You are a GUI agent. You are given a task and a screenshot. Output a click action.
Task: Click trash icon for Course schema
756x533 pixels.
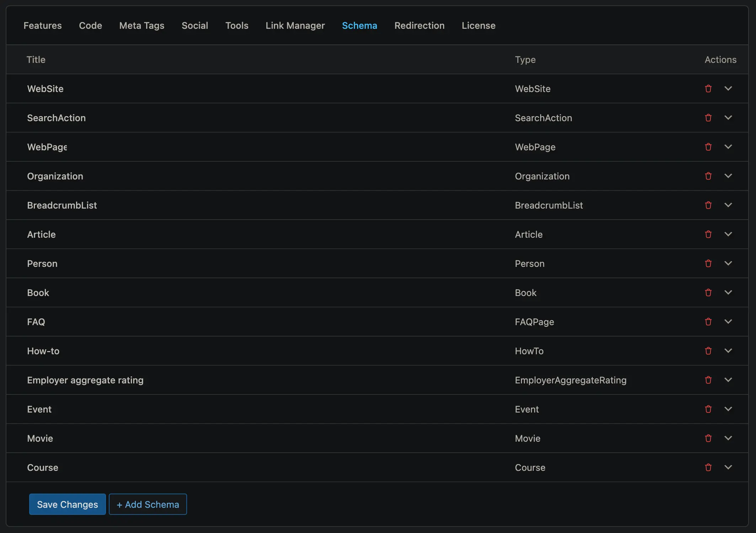point(708,467)
